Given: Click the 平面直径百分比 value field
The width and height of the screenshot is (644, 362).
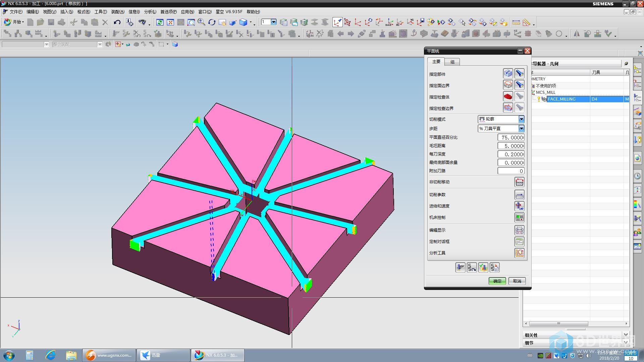Looking at the screenshot, I should (511, 137).
